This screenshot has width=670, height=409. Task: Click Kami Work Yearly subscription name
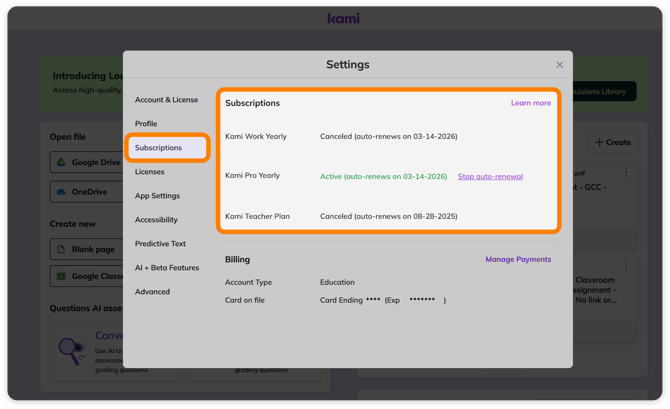pyautogui.click(x=256, y=136)
